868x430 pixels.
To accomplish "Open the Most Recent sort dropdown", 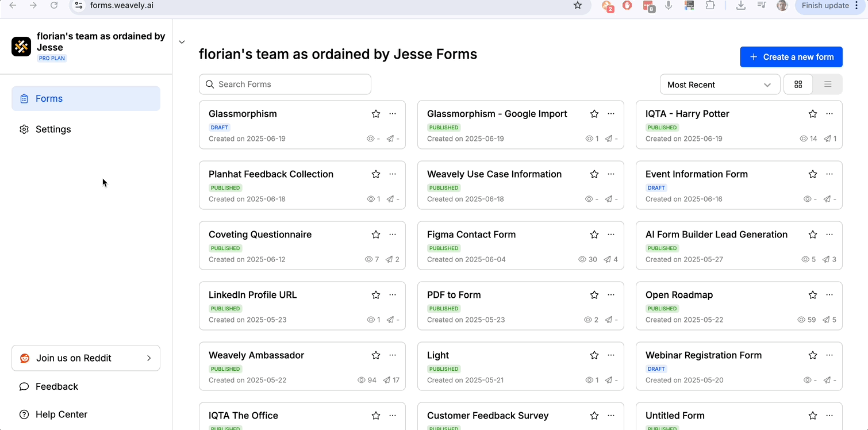I will click(720, 85).
